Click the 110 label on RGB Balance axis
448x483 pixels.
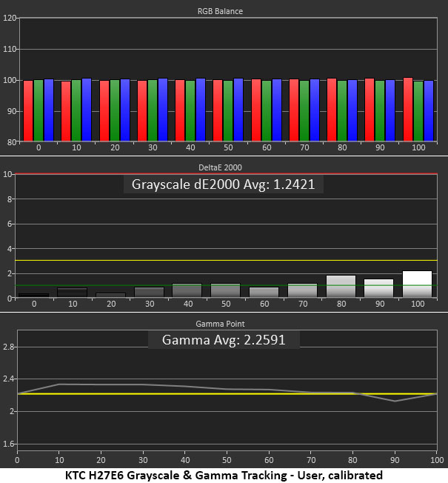pos(10,49)
